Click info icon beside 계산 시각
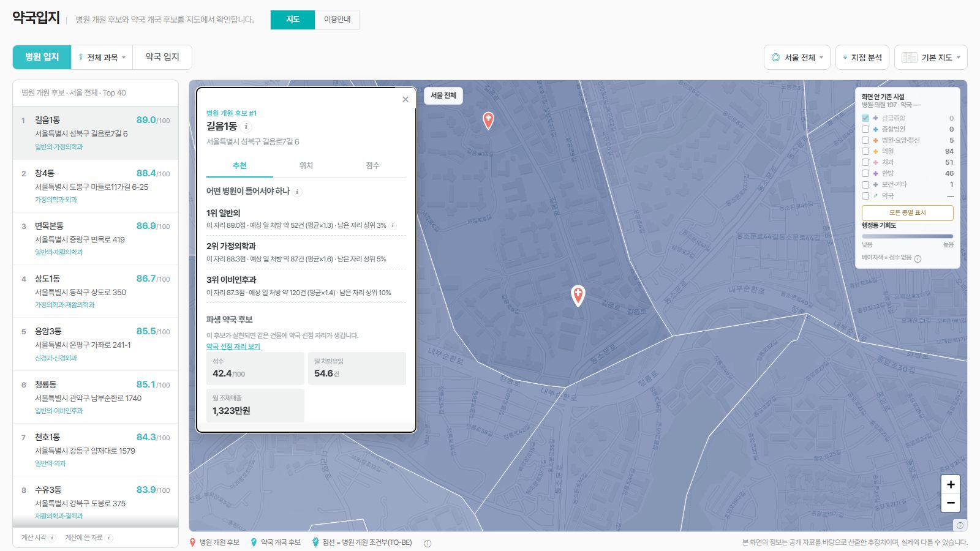This screenshot has width=980, height=551. point(52,538)
